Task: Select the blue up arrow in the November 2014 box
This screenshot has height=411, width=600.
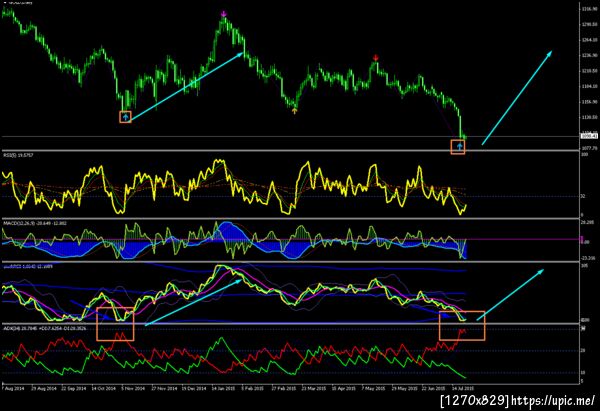Action: 126,117
